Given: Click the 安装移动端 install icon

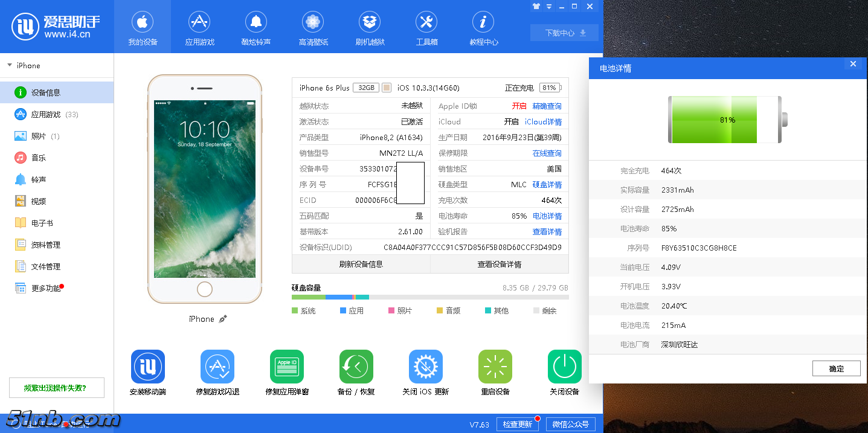Looking at the screenshot, I should (148, 367).
